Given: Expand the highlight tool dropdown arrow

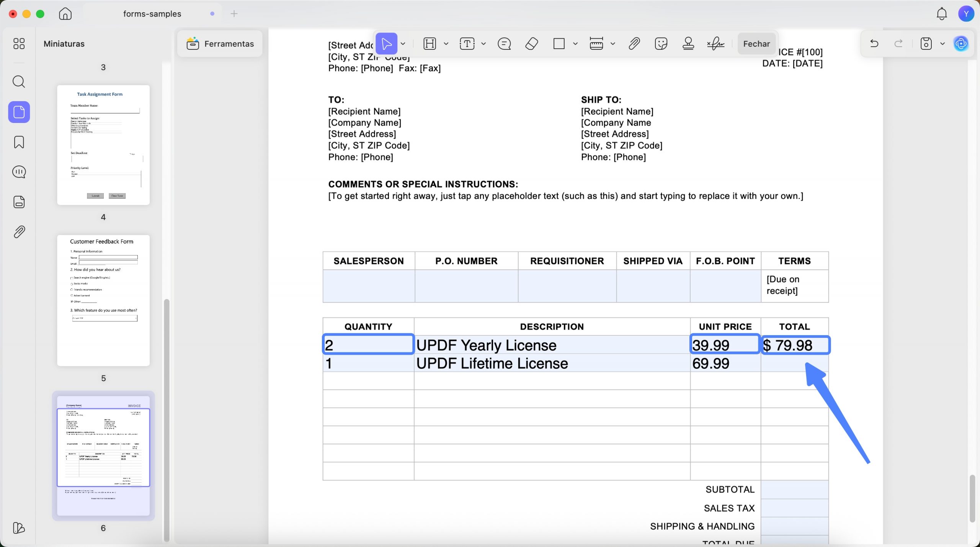Looking at the screenshot, I should click(446, 44).
